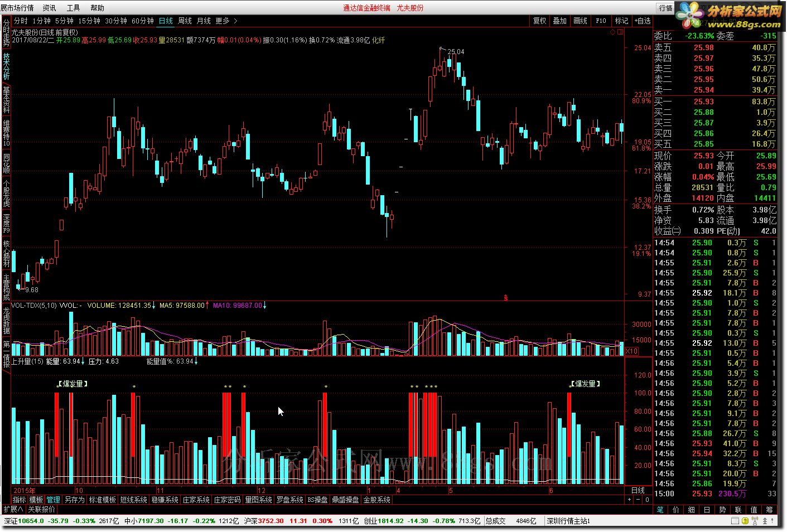The image size is (787, 532).
Task: Click 另存为 save-as tab
Action: pyautogui.click(x=74, y=500)
